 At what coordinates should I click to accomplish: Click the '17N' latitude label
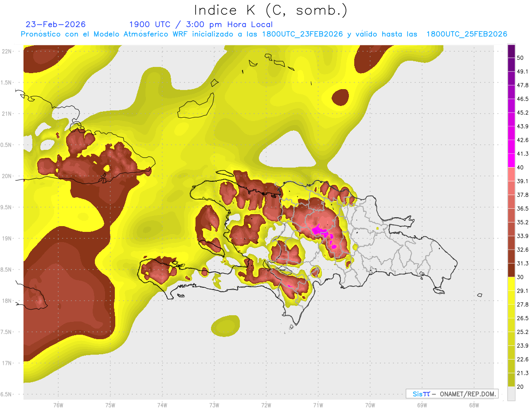(x=7, y=363)
